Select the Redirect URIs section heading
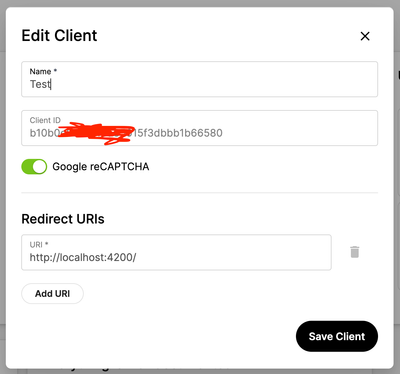 coord(63,219)
